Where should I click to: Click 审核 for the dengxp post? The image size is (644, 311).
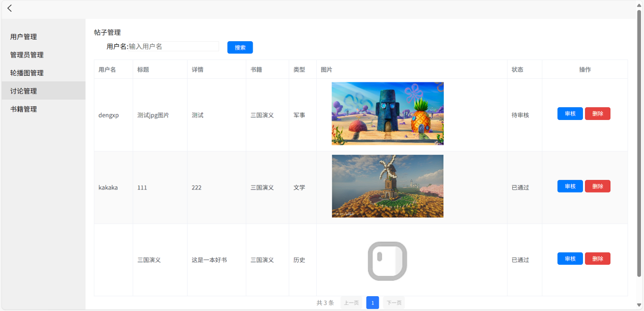coord(569,113)
